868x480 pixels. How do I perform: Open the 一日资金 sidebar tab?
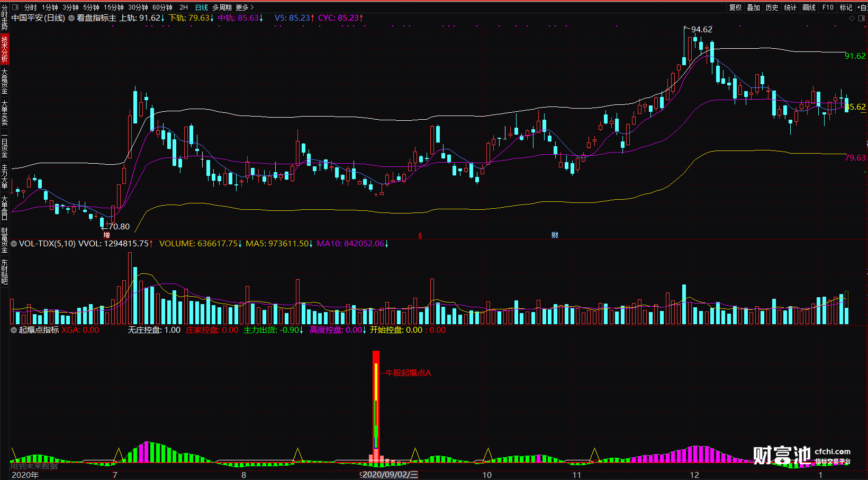[4, 146]
